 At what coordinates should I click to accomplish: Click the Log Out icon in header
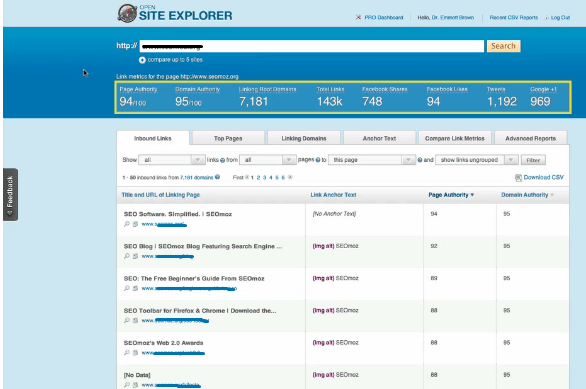click(547, 18)
